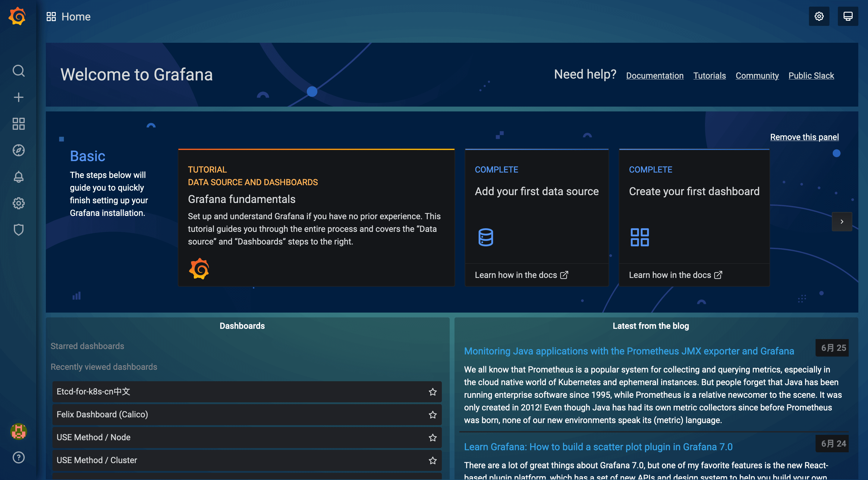Viewport: 868px width, 480px height.
Task: Click the Create plus icon in sidebar
Action: (x=18, y=96)
